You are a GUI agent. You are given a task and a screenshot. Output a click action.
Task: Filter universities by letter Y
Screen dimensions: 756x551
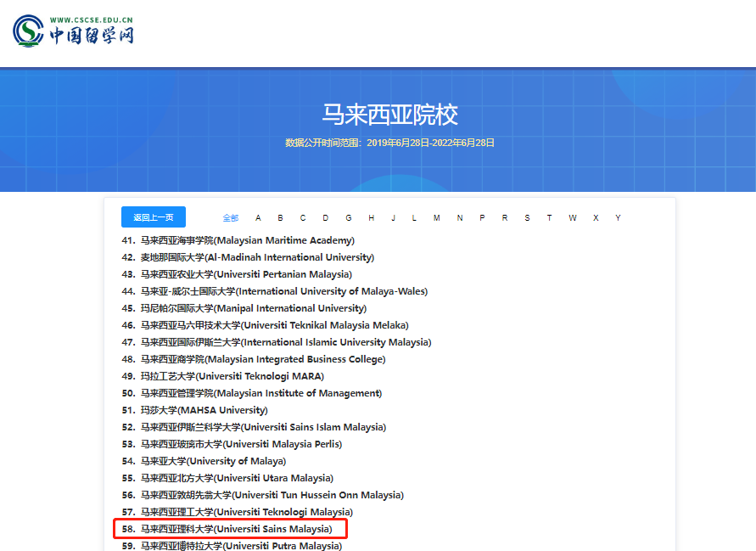(x=618, y=217)
